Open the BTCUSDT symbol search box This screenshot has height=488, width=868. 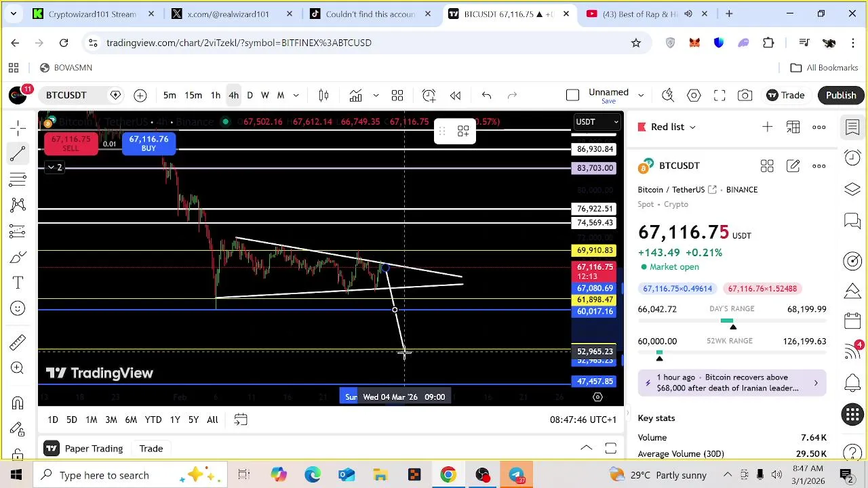coord(66,96)
